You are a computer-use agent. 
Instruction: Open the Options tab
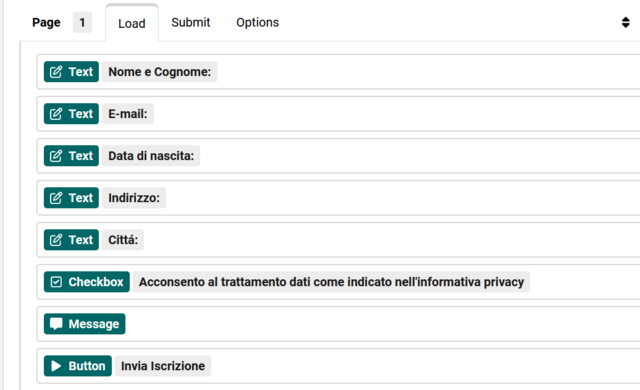click(x=258, y=22)
